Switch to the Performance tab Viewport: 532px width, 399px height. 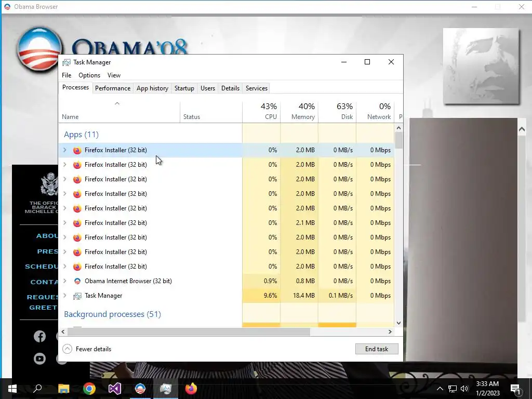click(113, 88)
